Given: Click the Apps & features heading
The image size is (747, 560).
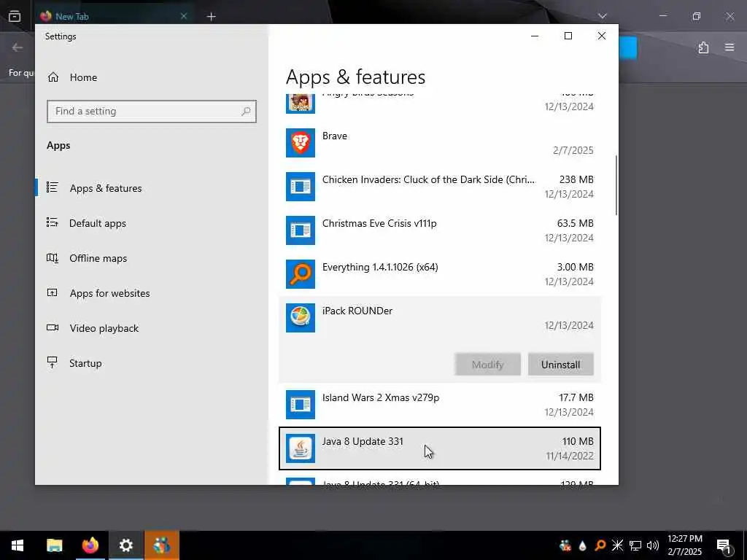Looking at the screenshot, I should point(355,77).
